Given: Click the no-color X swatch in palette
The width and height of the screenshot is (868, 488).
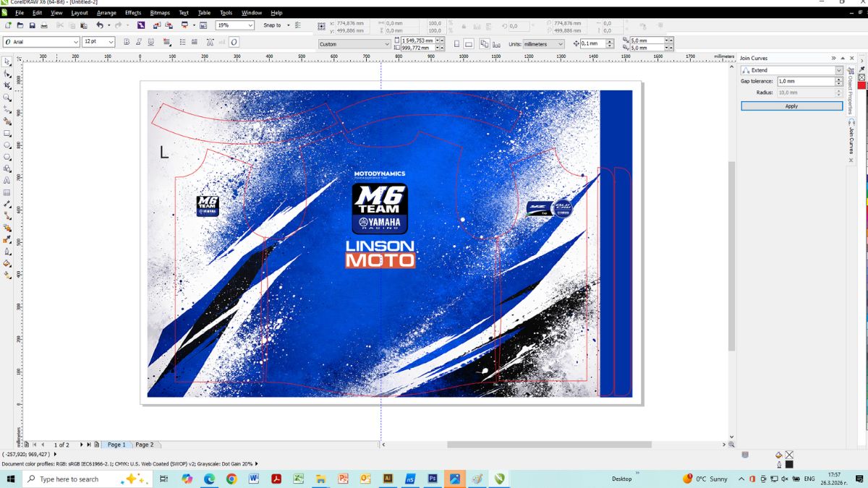Looking at the screenshot, I should pos(861,77).
